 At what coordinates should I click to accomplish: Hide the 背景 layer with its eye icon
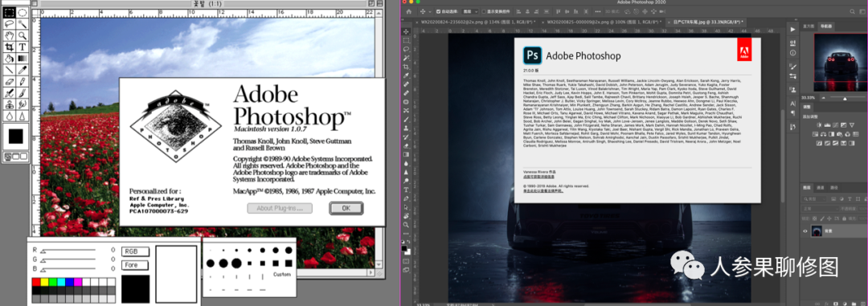pyautogui.click(x=805, y=231)
